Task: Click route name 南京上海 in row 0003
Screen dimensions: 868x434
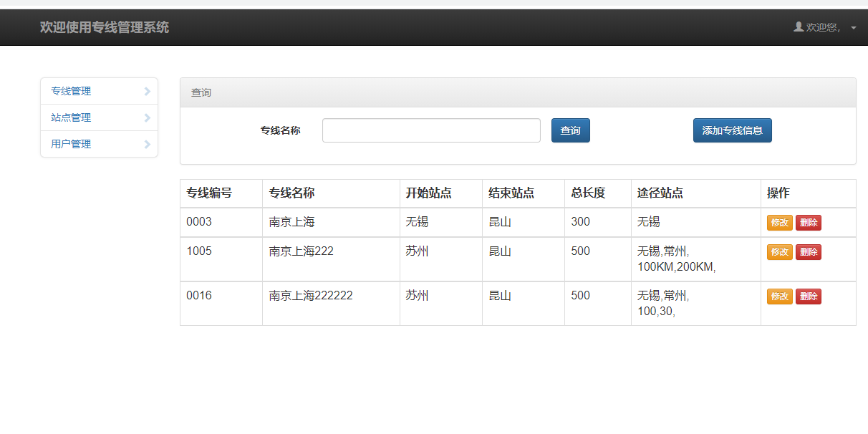Action: 291,222
